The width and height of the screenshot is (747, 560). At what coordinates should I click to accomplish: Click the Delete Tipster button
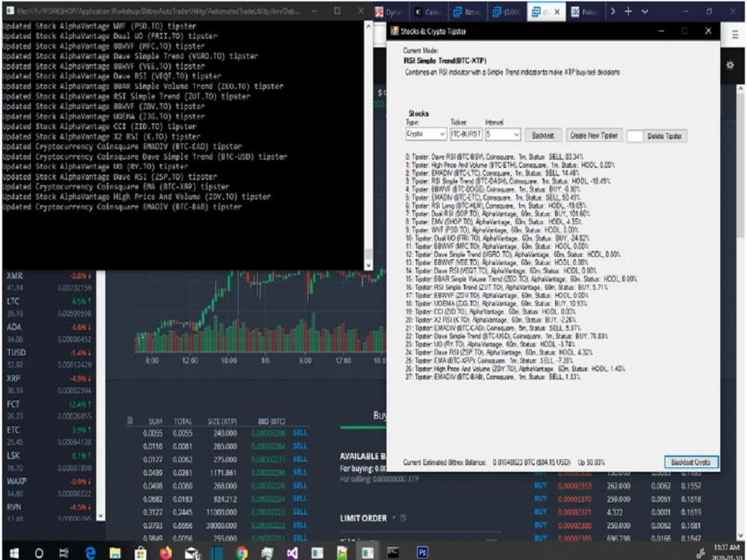coord(664,136)
